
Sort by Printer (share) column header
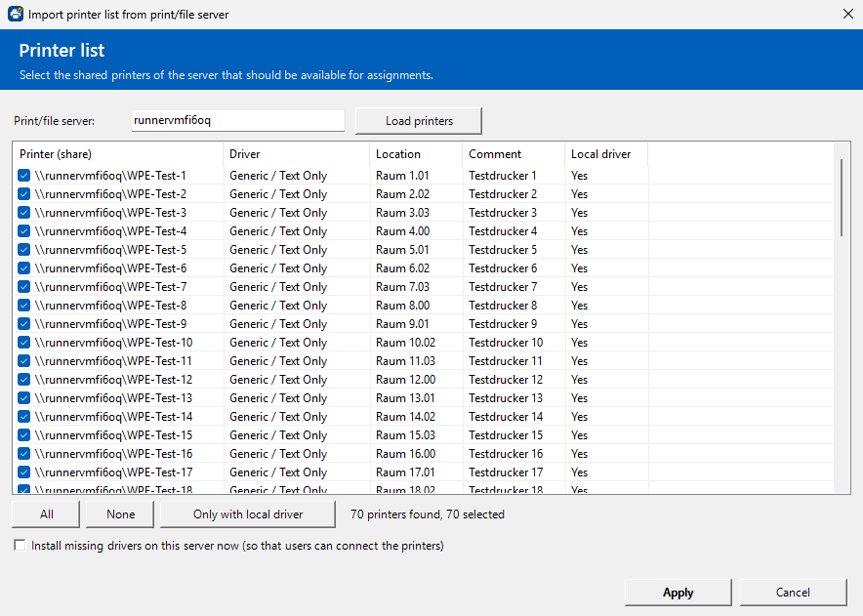(118, 154)
